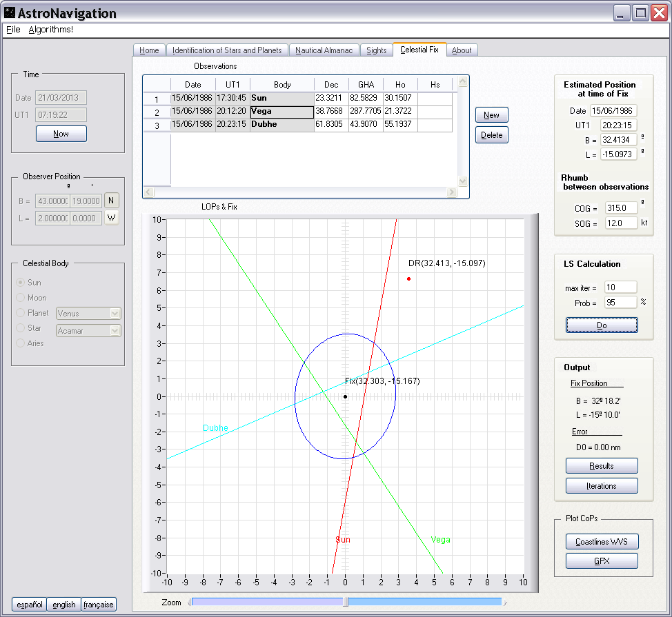This screenshot has width=672, height=617.
Task: Open the Algorithms! menu
Action: point(51,30)
